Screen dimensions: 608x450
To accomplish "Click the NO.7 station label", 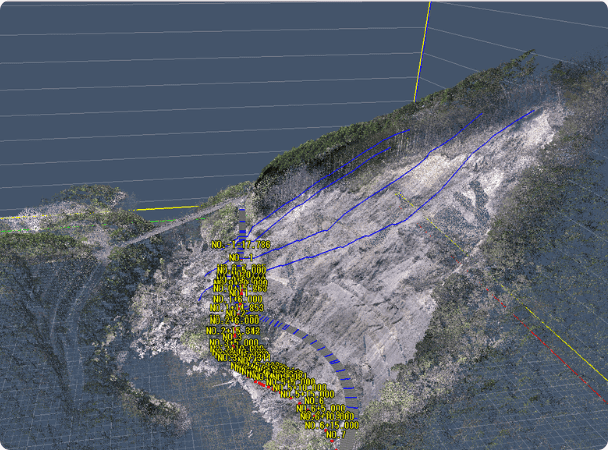I will 335,435.
